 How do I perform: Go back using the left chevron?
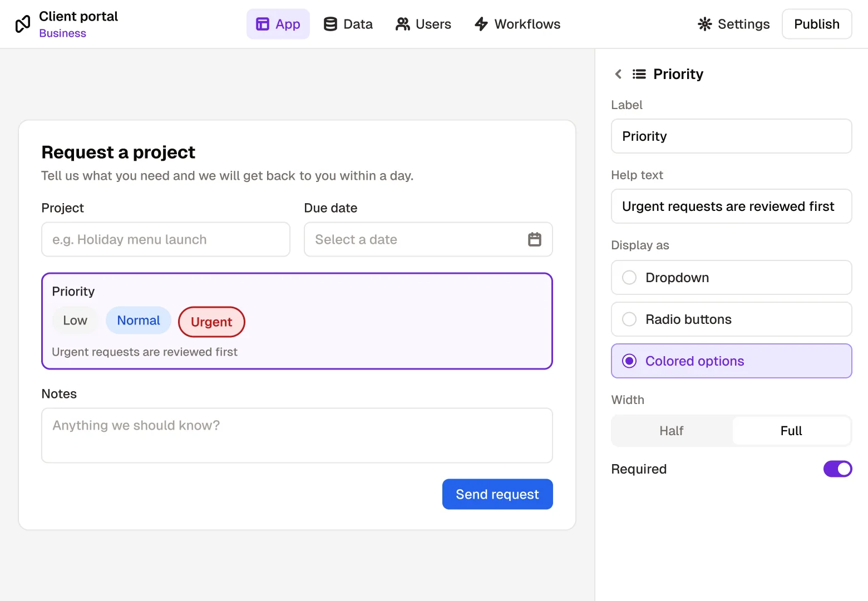[618, 74]
